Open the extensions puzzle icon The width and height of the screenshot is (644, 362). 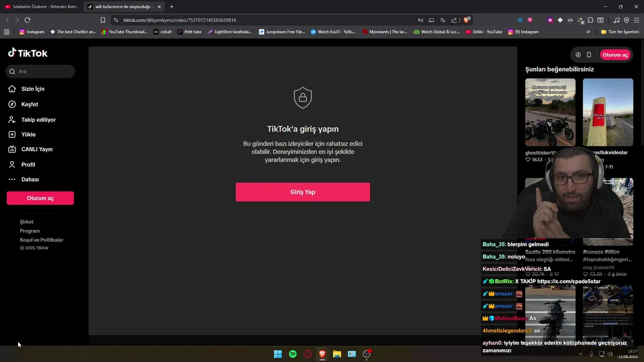590,20
